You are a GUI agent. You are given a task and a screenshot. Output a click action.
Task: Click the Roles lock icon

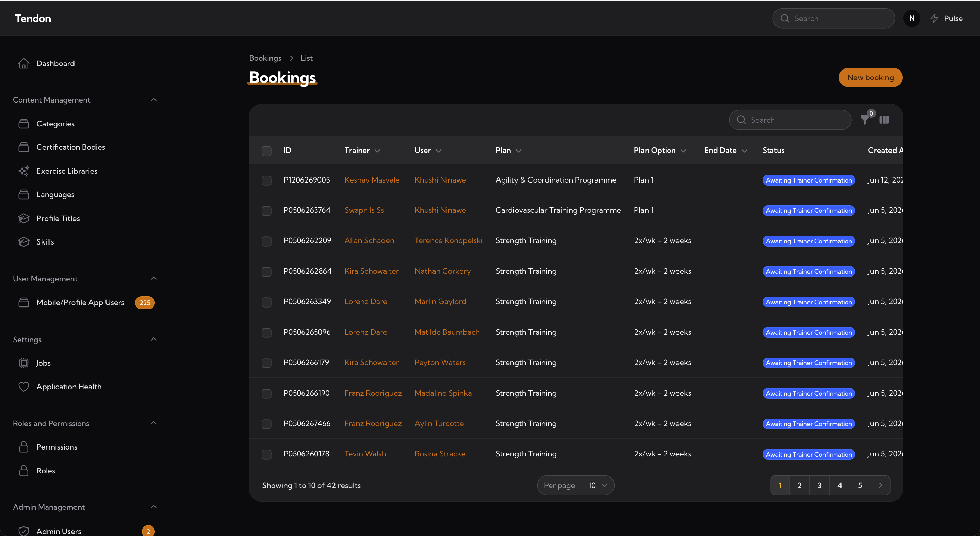click(x=23, y=471)
